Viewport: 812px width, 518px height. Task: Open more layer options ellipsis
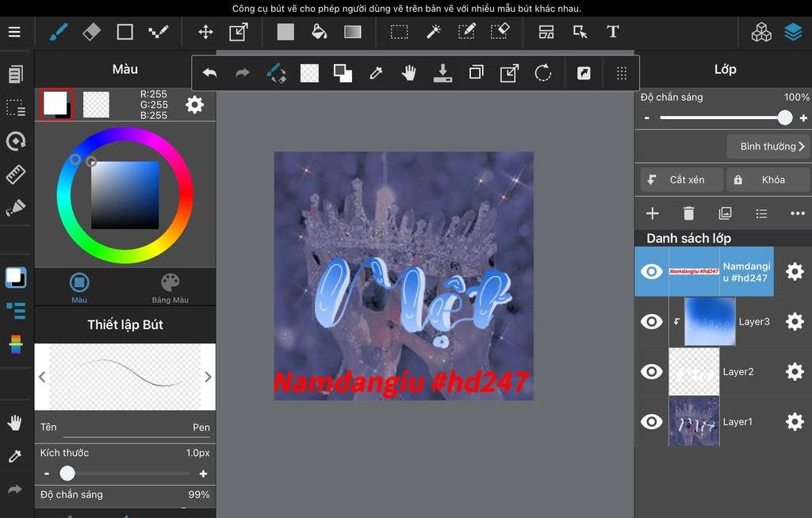(x=798, y=213)
